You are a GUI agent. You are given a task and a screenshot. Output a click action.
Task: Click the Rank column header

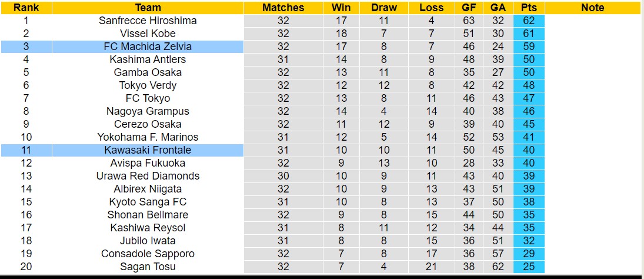[26, 8]
